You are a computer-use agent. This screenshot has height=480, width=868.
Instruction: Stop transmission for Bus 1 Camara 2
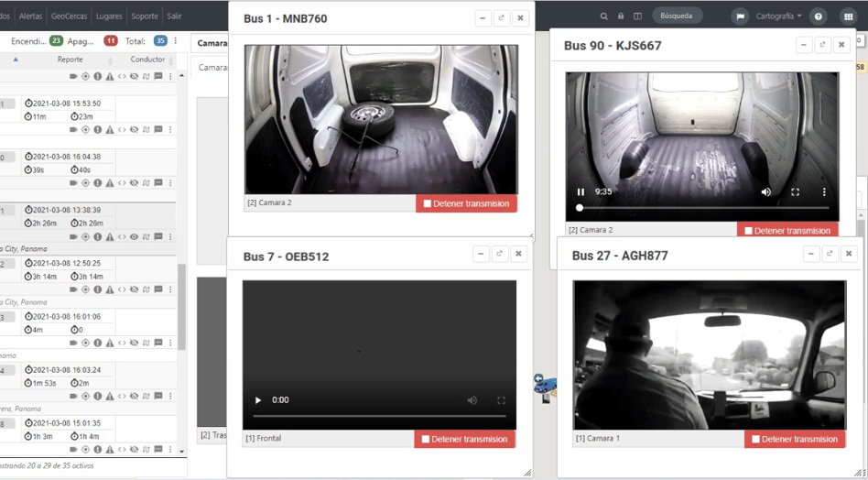click(x=466, y=203)
